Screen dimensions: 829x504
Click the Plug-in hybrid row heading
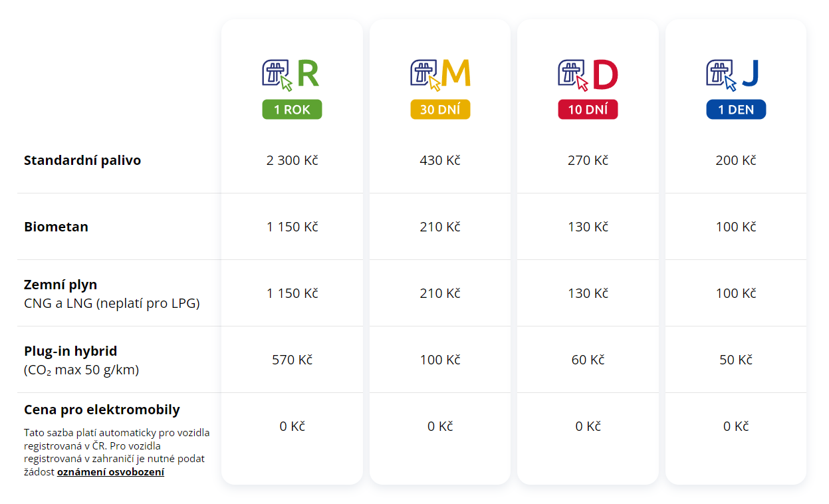[70, 351]
